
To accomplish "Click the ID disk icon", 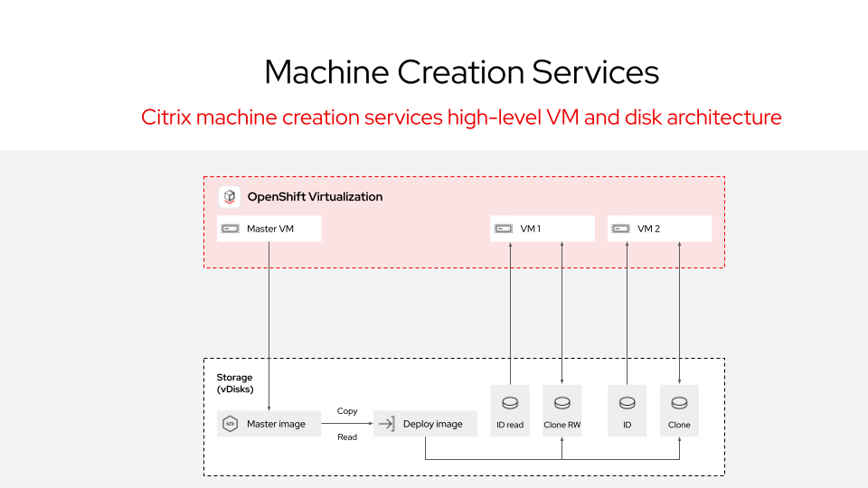I will pos(627,403).
